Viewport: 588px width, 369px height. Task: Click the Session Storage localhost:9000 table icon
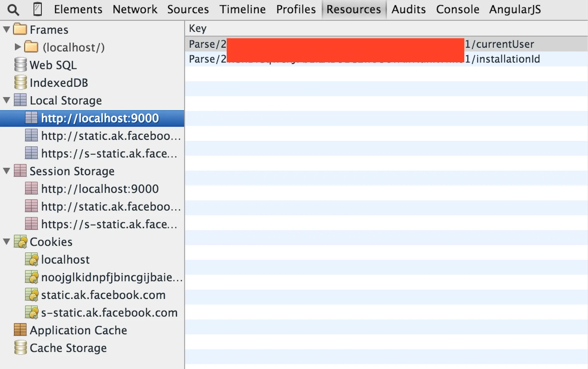[31, 188]
